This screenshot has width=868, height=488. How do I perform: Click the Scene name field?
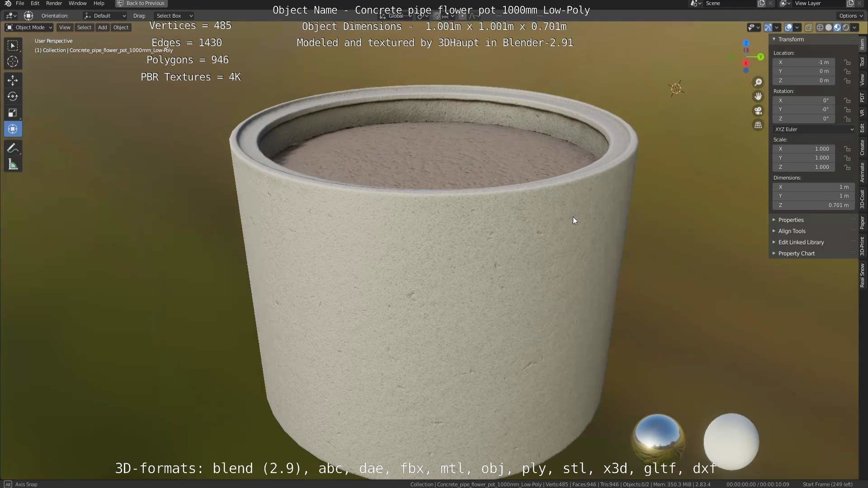coord(730,3)
